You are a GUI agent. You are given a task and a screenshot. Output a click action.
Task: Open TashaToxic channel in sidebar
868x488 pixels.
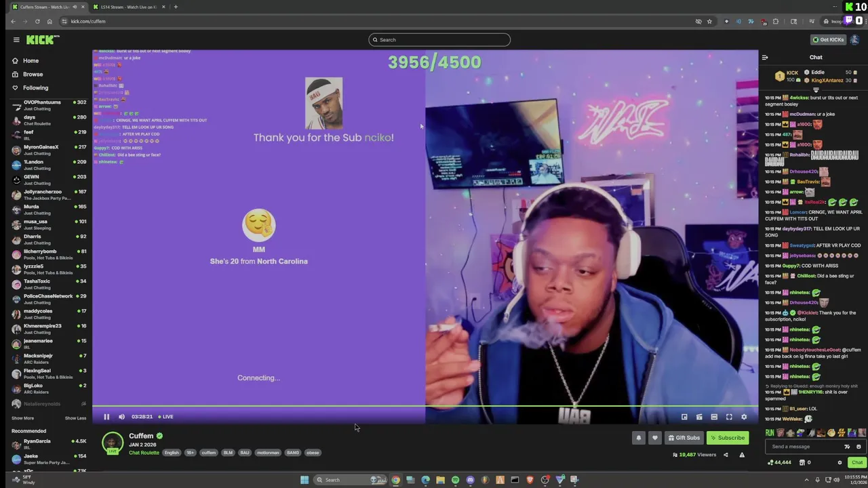(49, 284)
